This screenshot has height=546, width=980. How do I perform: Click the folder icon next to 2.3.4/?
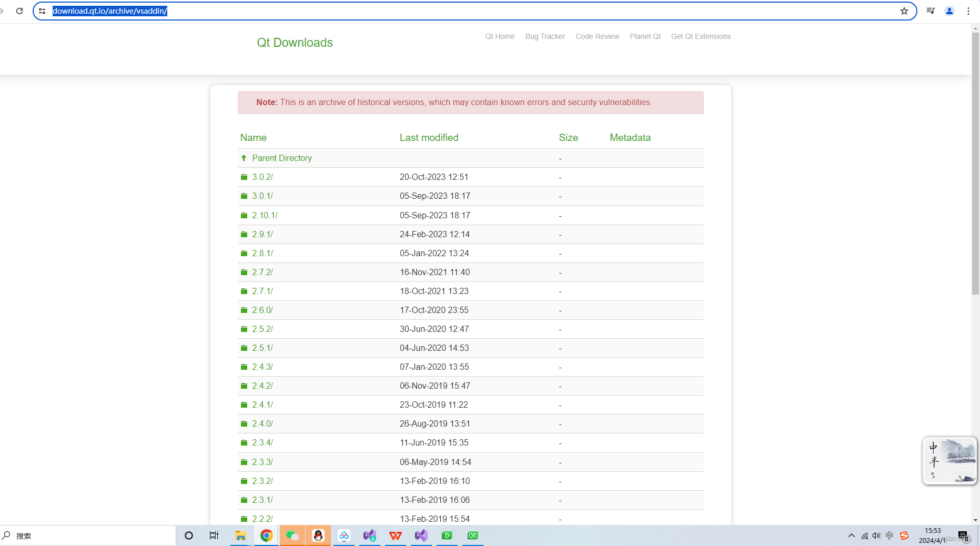[x=244, y=443]
